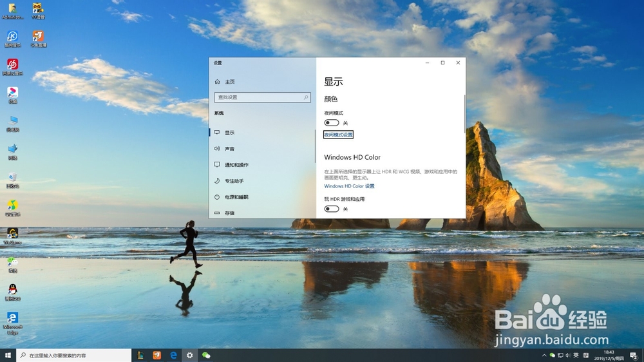
Task: Click the WeChat tray icon
Action: [553, 356]
